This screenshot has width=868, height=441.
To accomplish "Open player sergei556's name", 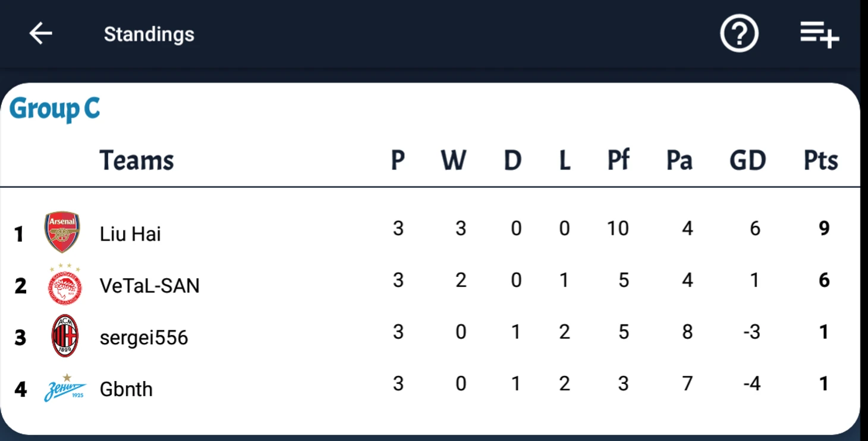I will point(144,338).
